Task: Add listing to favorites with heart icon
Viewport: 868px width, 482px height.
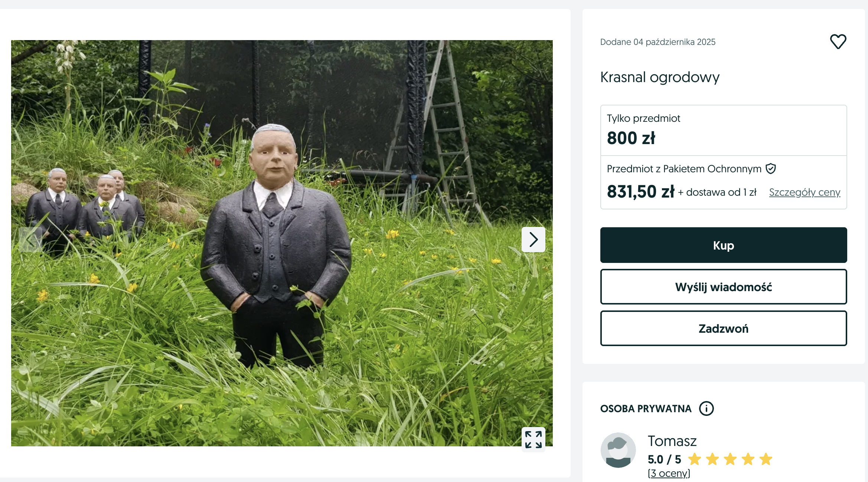Action: point(838,42)
